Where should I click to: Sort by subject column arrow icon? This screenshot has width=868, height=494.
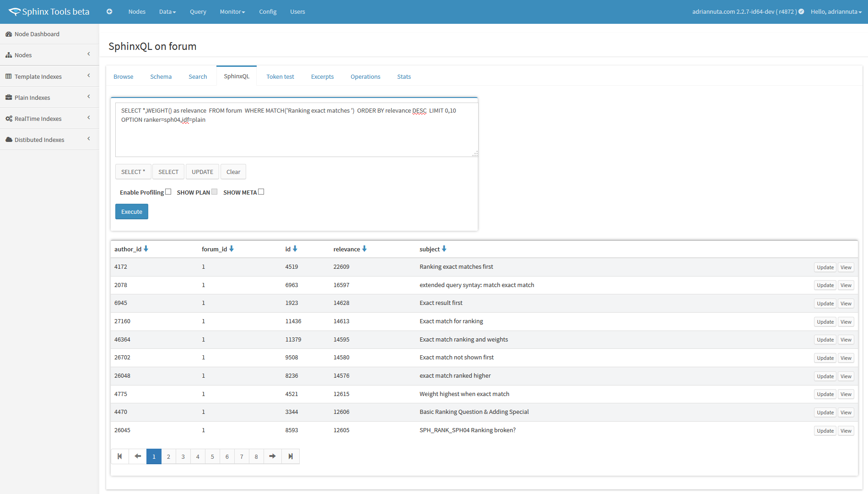(x=444, y=249)
